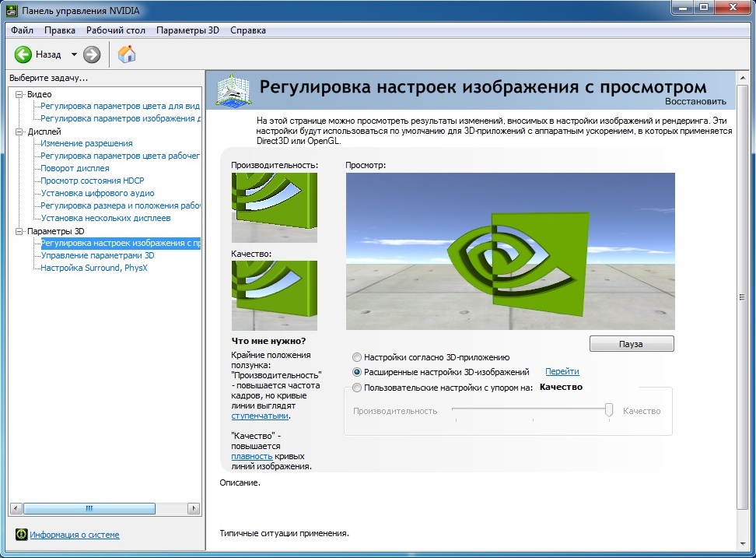Click the Качество slider end label
756x558 pixels.
[642, 412]
